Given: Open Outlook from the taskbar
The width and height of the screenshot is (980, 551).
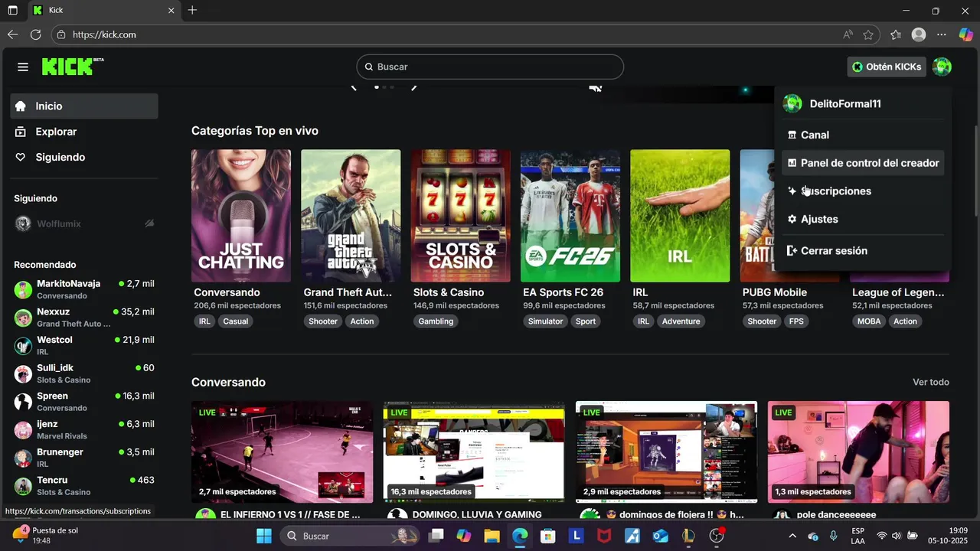Looking at the screenshot, I should (x=660, y=536).
